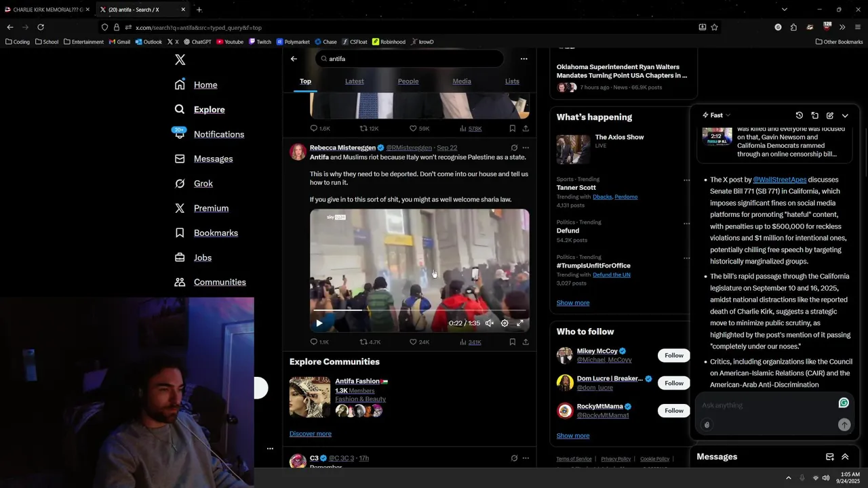Repost Rebecca Mistereggen's post
The height and width of the screenshot is (488, 868).
click(370, 342)
